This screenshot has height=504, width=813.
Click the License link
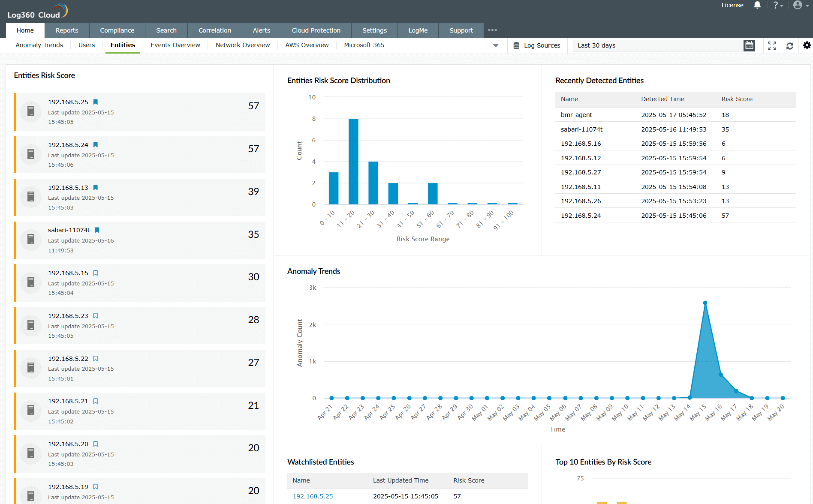point(732,5)
